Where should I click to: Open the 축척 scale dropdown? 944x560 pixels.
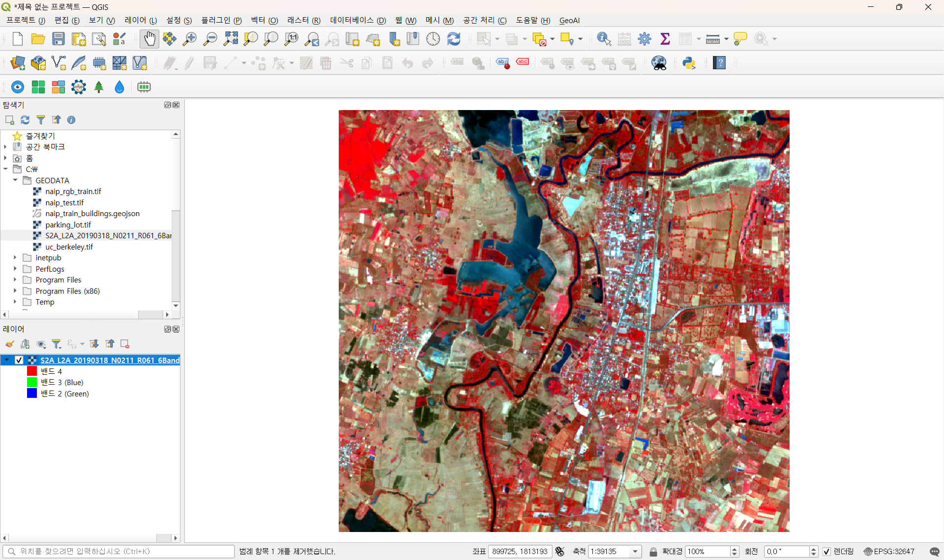click(x=635, y=552)
